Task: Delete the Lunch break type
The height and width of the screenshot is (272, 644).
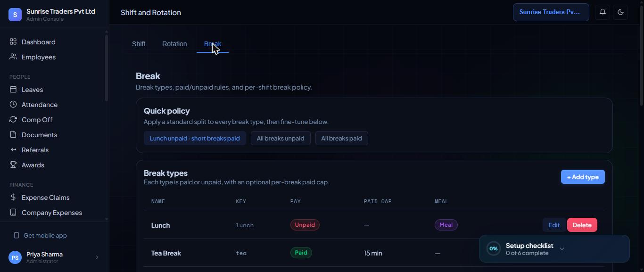Action: point(582,225)
